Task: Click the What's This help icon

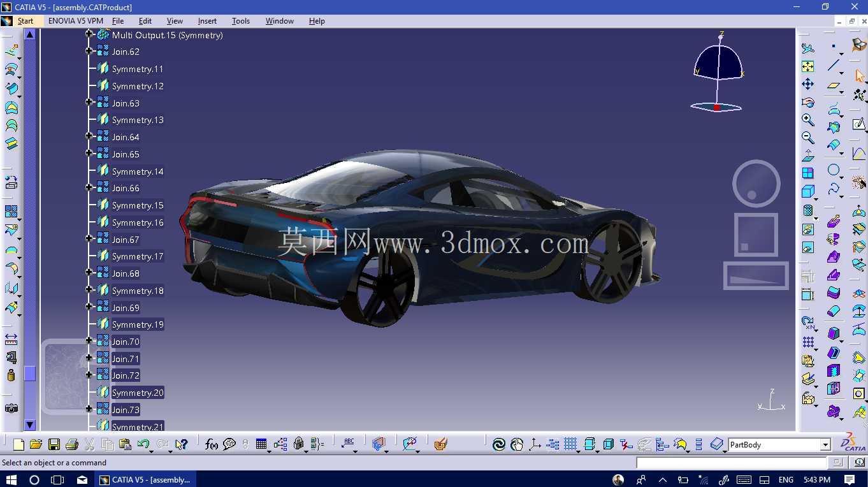Action: (x=181, y=444)
